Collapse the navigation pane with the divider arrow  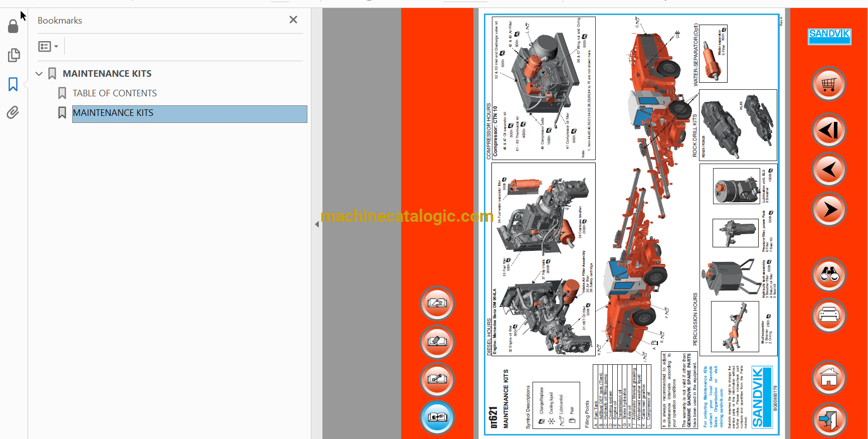tap(317, 224)
